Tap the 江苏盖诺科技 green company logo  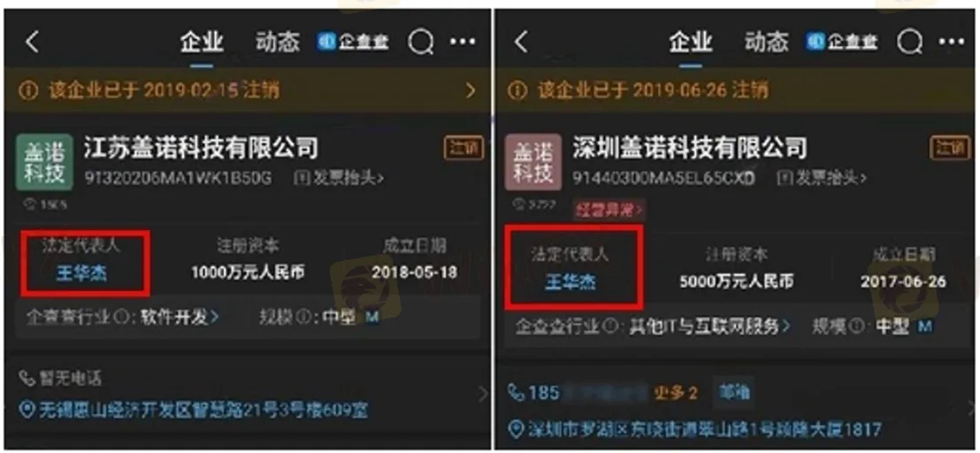pos(44,163)
